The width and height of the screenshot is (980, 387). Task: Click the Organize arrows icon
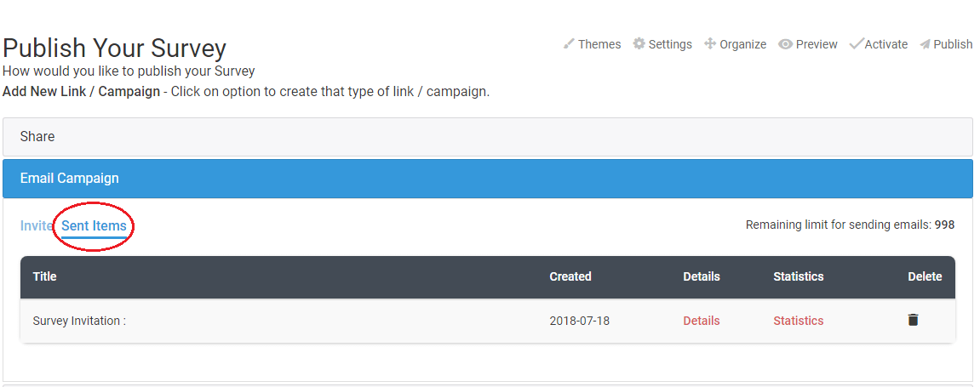[710, 44]
